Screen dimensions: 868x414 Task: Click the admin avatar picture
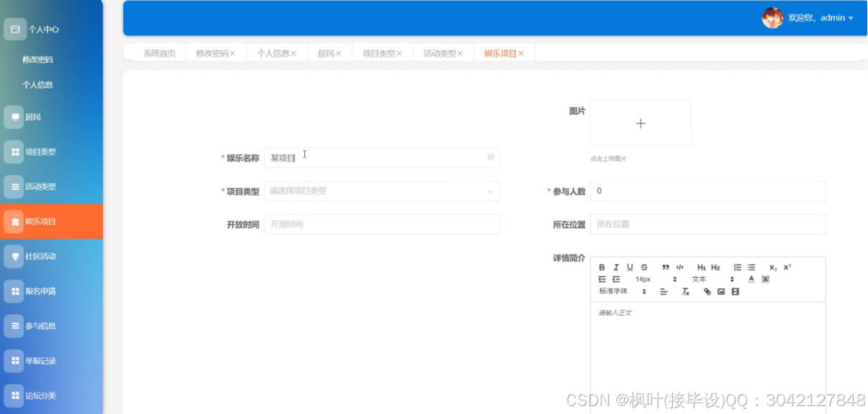(772, 18)
